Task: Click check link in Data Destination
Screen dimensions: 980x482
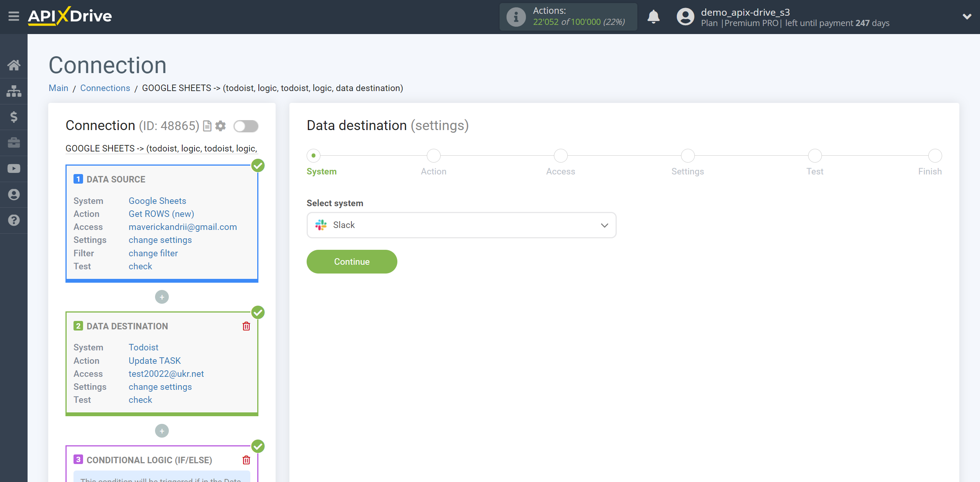Action: pyautogui.click(x=140, y=400)
